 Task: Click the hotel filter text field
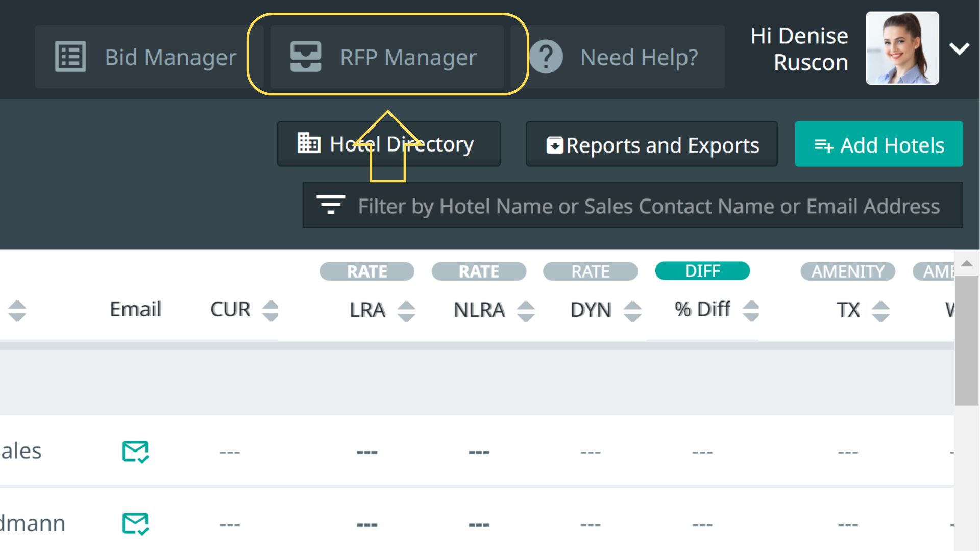point(648,206)
